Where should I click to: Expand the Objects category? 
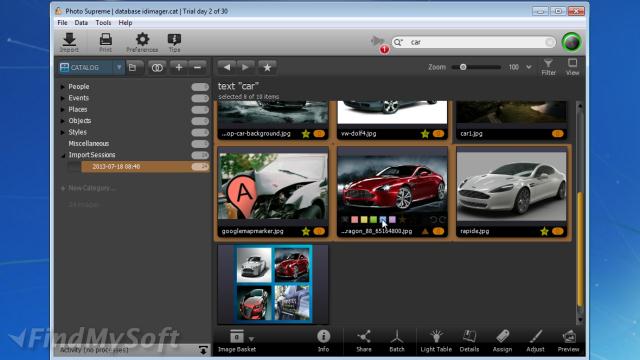tap(62, 121)
